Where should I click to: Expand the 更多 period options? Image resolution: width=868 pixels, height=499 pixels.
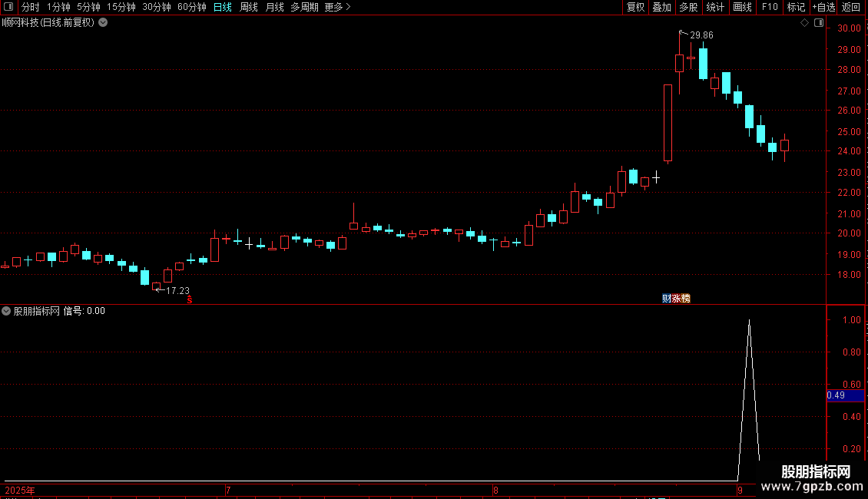click(x=338, y=7)
